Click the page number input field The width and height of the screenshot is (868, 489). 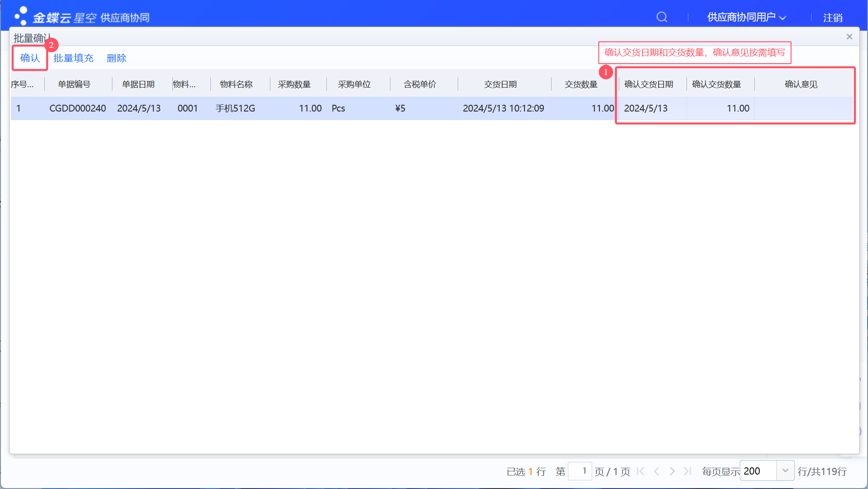580,471
